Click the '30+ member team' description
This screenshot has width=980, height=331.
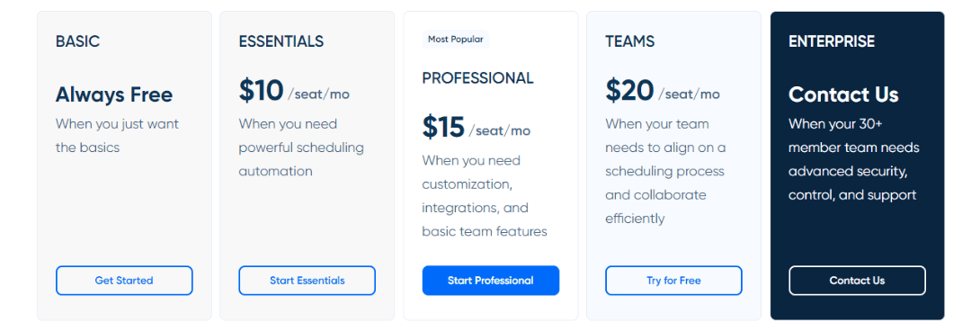[854, 159]
